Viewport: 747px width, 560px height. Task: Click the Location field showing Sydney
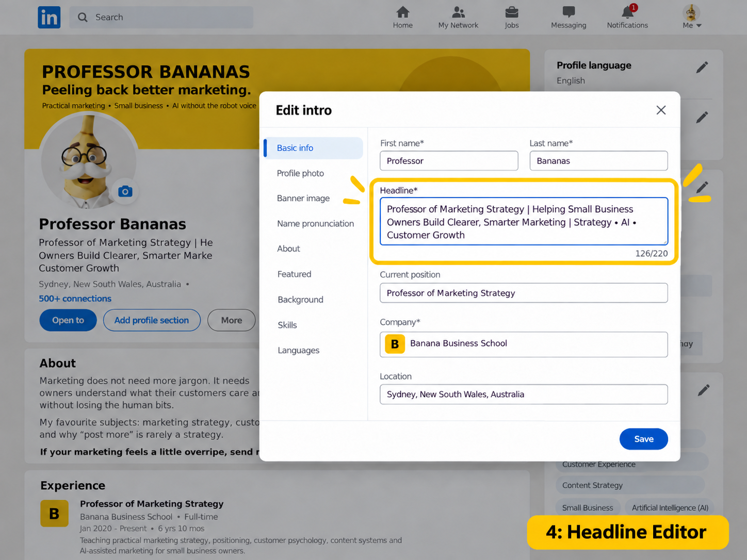(524, 394)
